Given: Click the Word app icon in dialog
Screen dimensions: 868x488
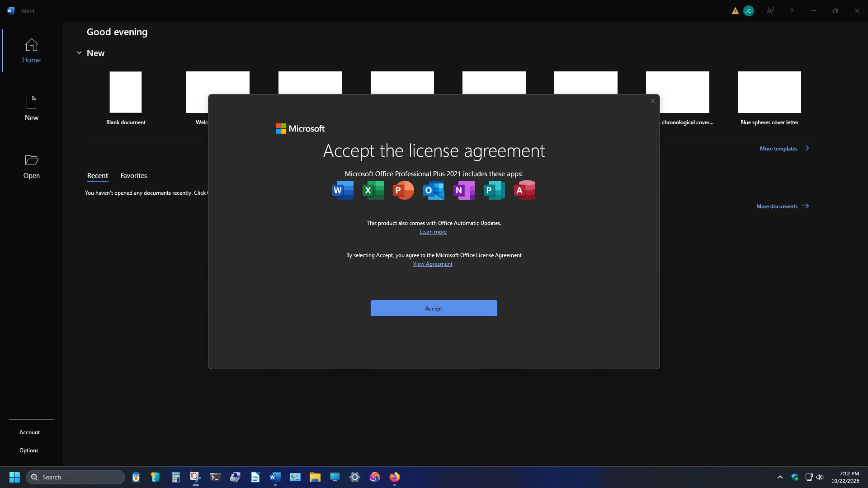Looking at the screenshot, I should [343, 190].
